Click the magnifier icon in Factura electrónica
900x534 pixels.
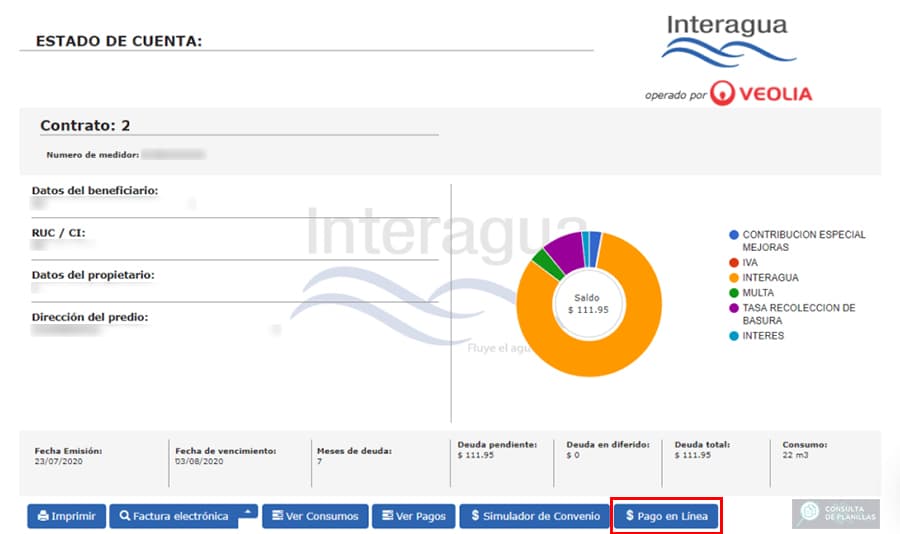(125, 516)
